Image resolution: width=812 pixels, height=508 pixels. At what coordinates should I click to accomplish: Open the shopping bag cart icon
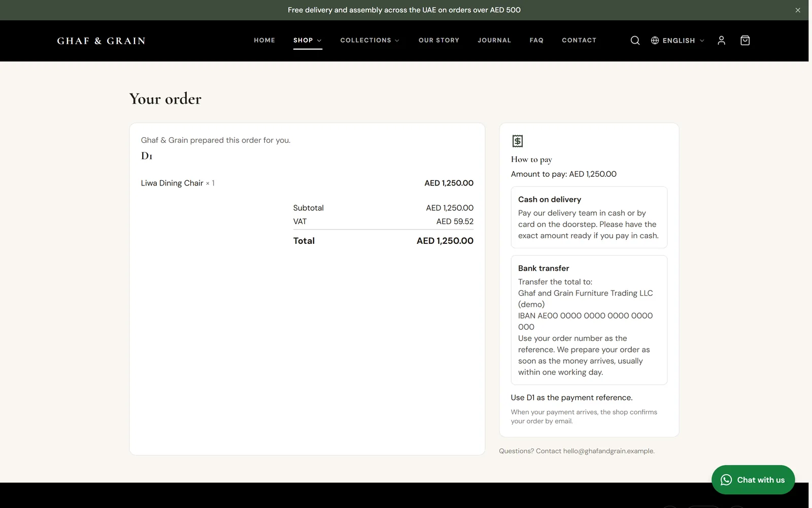coord(745,41)
